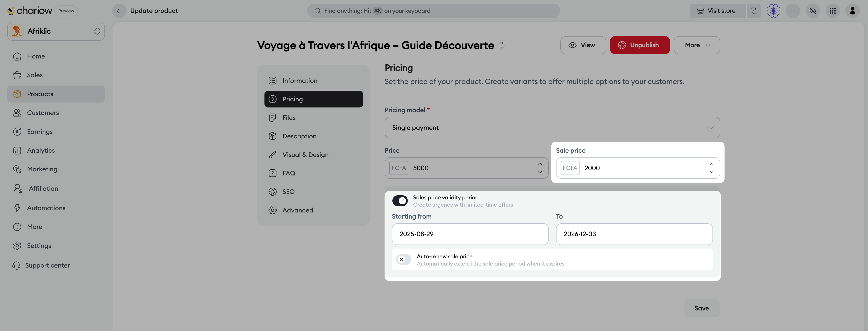The width and height of the screenshot is (868, 331).
Task: Disable Sales price validity period toggle
Action: point(400,201)
